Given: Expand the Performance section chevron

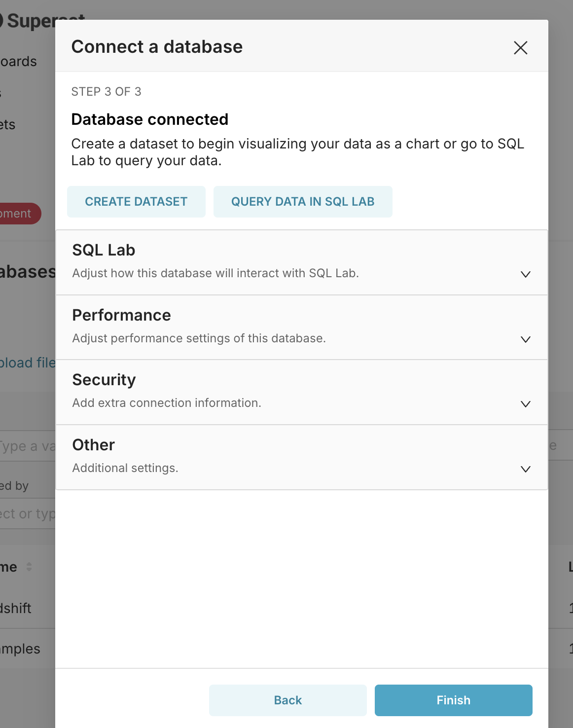Looking at the screenshot, I should tap(525, 339).
